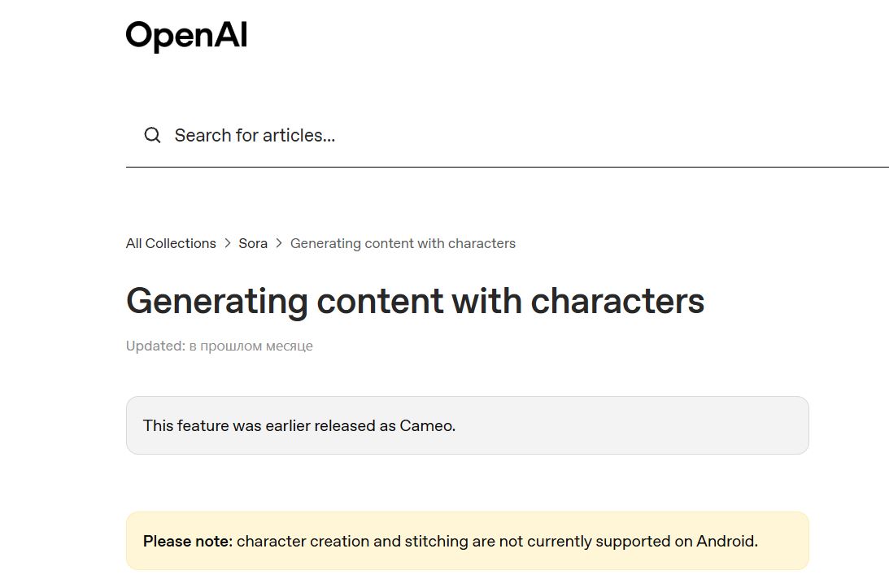
Task: Click the yellow Android support warning banner
Action: click(467, 540)
